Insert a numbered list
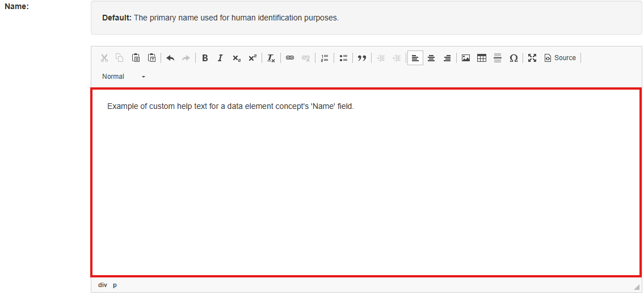 [325, 58]
